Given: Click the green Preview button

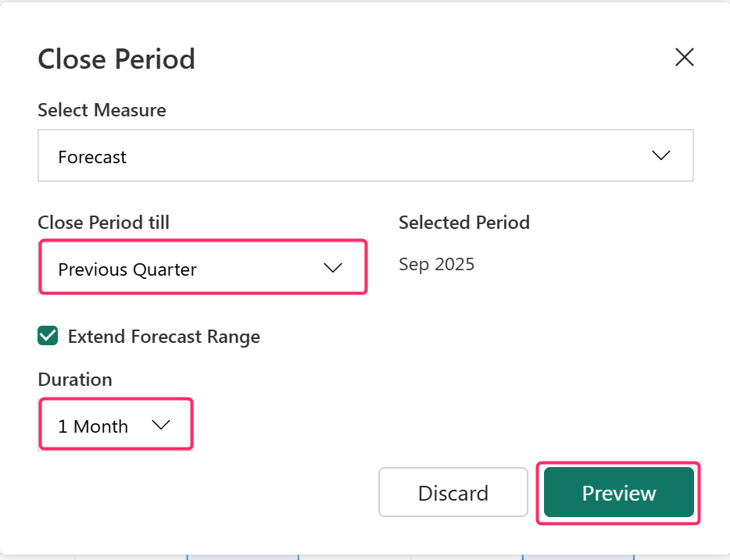Looking at the screenshot, I should (x=618, y=493).
